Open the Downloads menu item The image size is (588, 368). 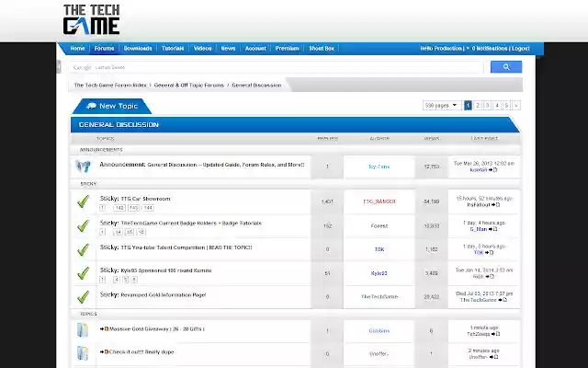coord(138,49)
